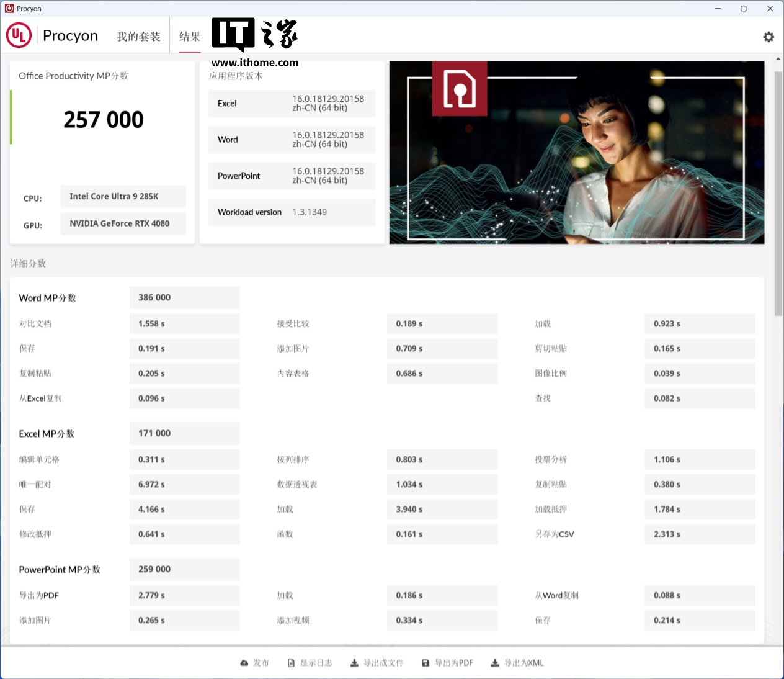The width and height of the screenshot is (784, 679).
Task: Click the Procyon title bar app icon
Action: [9, 8]
